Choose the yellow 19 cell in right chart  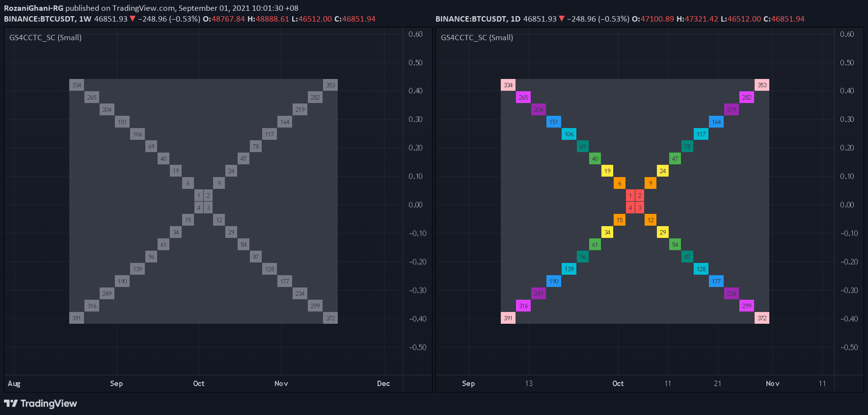[607, 171]
